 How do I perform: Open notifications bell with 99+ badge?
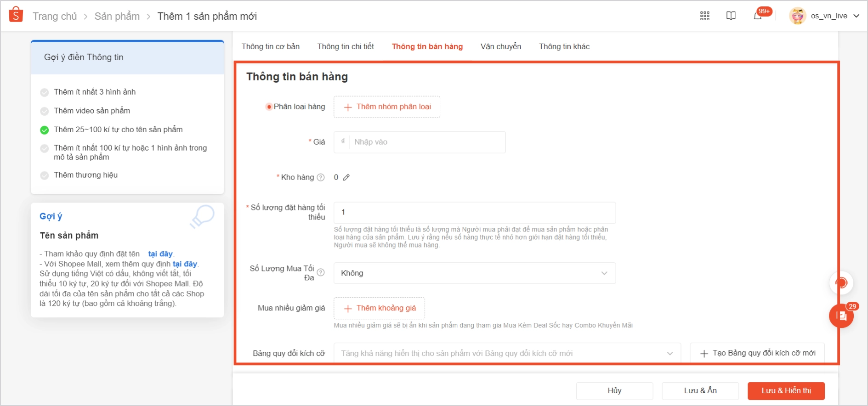(758, 16)
